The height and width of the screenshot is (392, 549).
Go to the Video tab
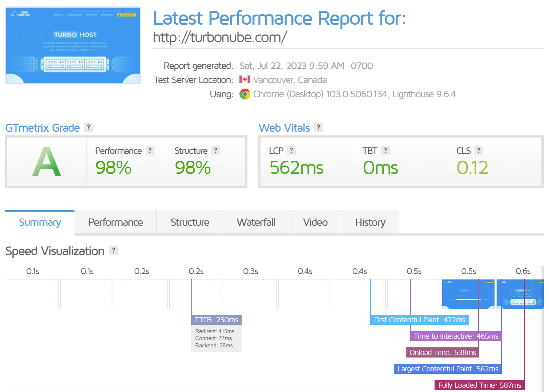tap(315, 222)
